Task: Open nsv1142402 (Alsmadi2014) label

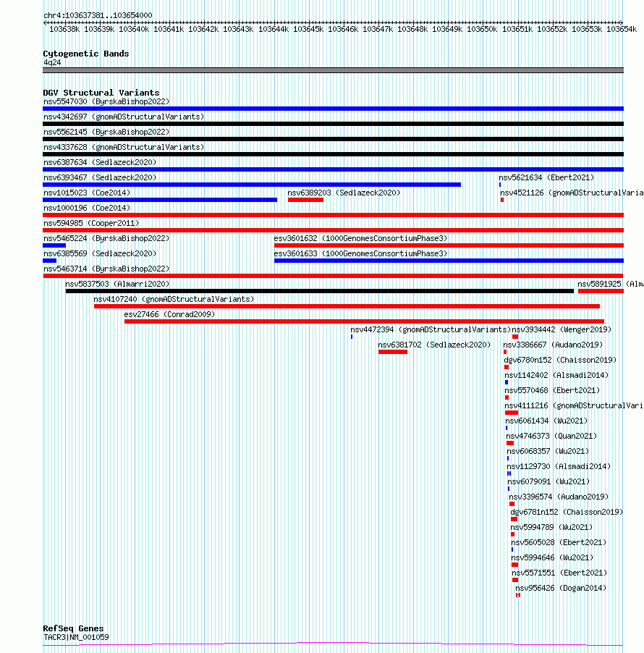Action: click(556, 375)
